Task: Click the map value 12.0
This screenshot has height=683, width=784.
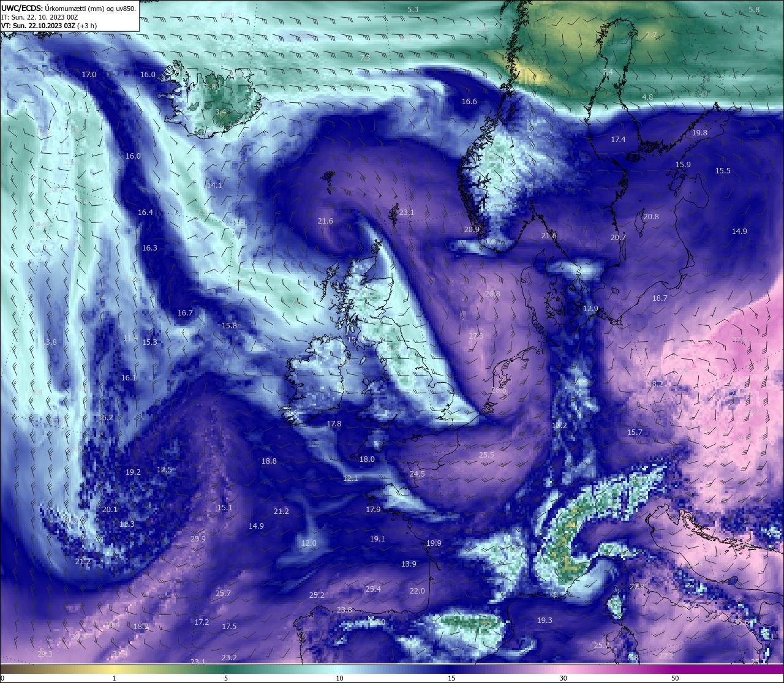Action: (309, 543)
